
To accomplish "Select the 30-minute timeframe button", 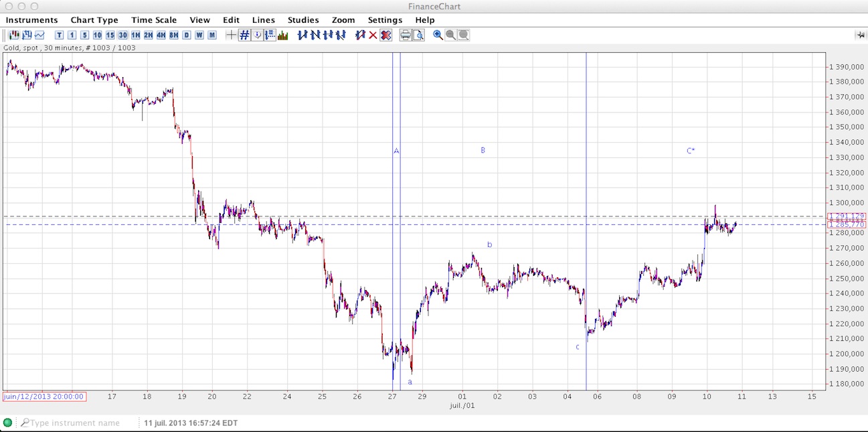I will [x=123, y=35].
